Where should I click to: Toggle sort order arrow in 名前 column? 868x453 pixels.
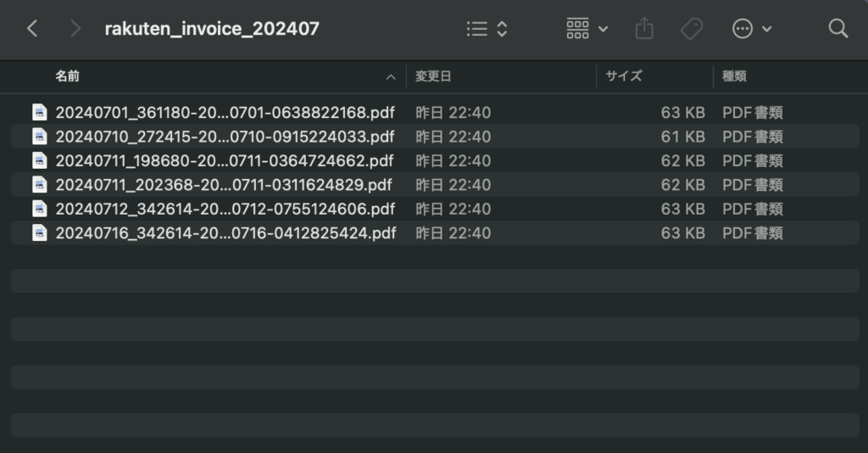coord(391,77)
